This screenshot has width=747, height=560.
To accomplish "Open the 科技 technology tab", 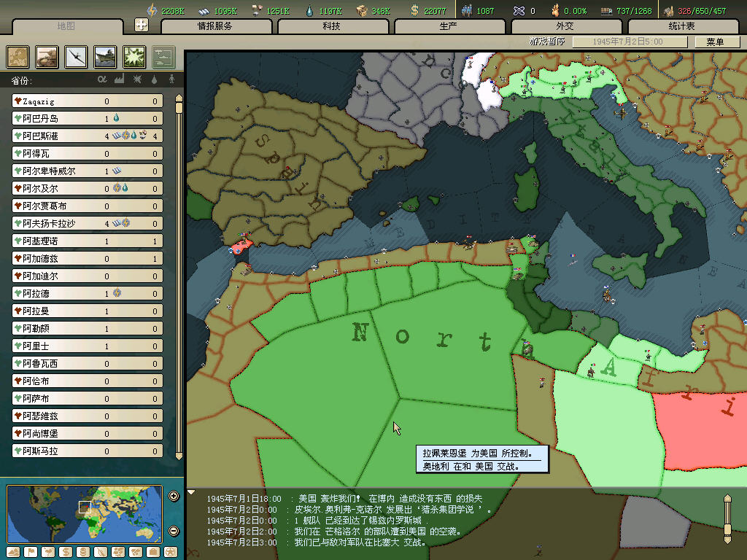I will pos(331,26).
